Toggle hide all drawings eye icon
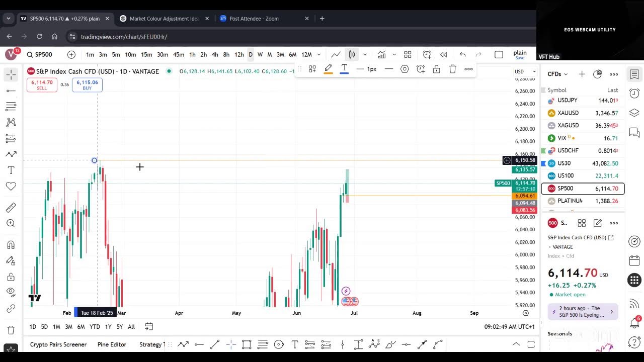The image size is (644, 362). point(11,292)
